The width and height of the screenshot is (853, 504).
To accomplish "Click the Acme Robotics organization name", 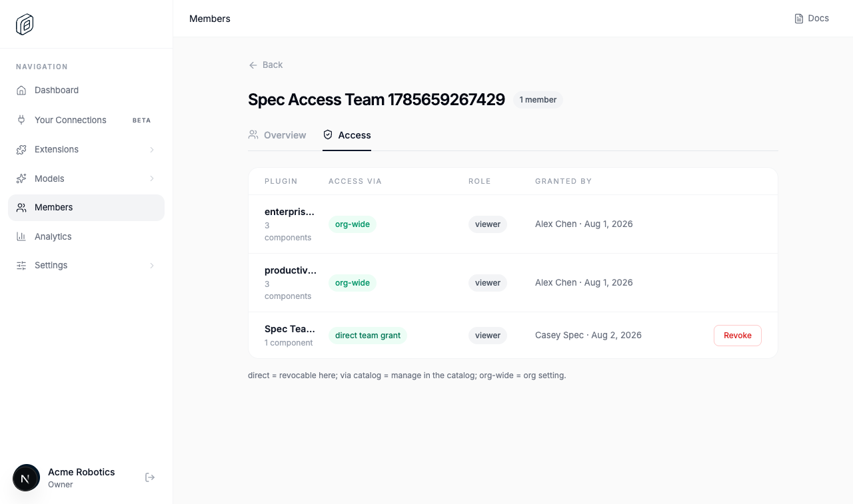I will pyautogui.click(x=81, y=472).
